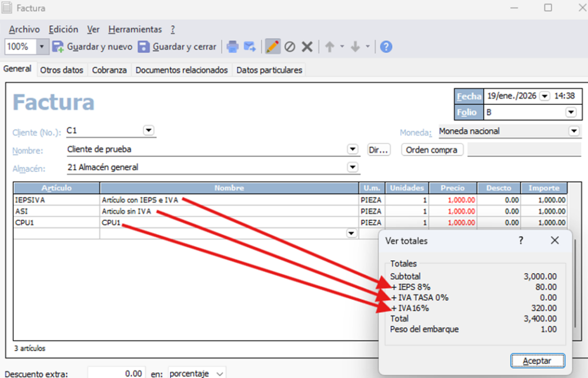The image size is (588, 378).
Task: Click the cancel circle-slash icon
Action: pos(290,46)
